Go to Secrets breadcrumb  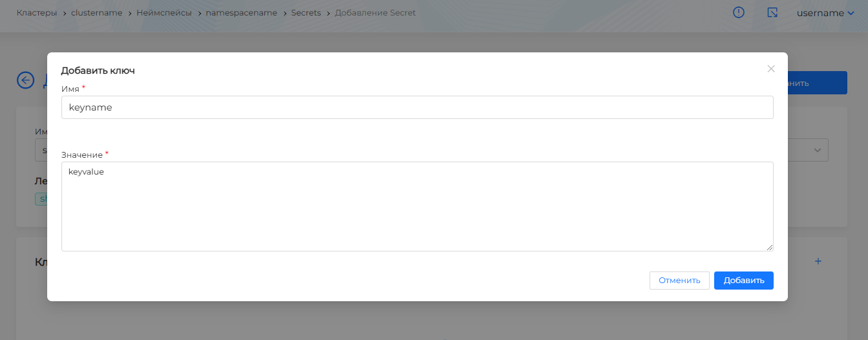point(306,13)
